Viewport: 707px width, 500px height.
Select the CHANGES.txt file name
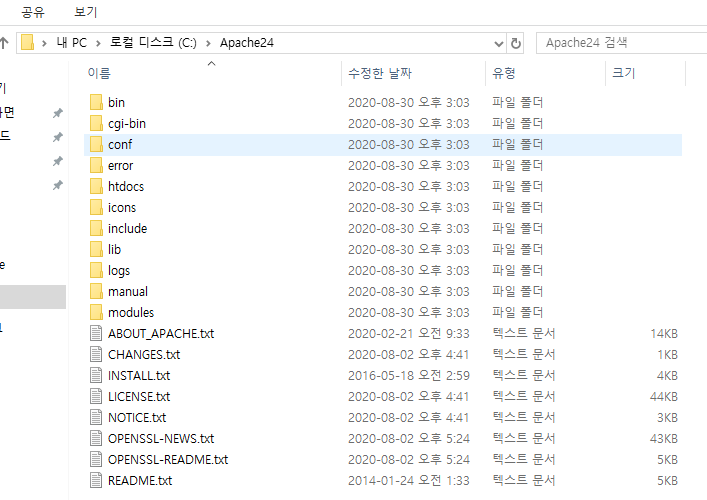pos(144,354)
